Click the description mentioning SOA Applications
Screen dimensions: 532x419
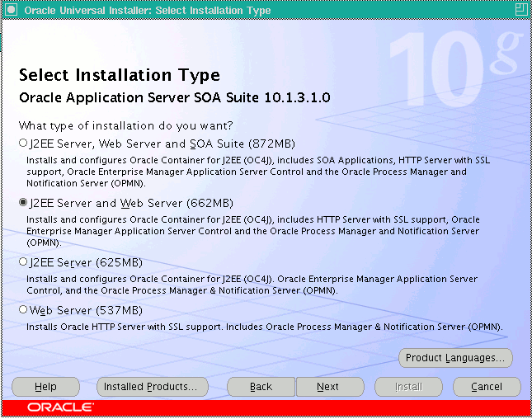coord(258,172)
